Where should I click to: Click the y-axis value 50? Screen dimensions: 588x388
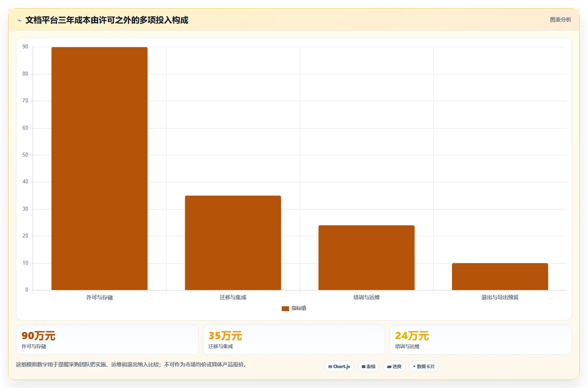pos(25,155)
